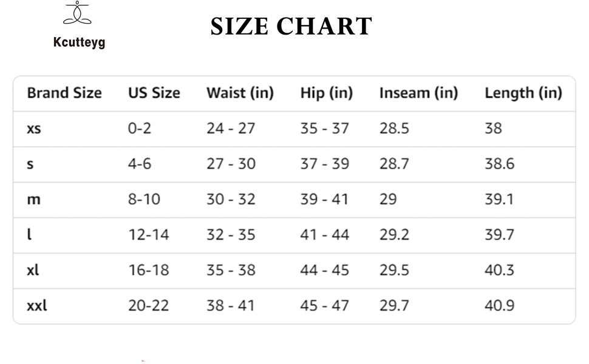This screenshot has width=589, height=364.
Task: Select the US size 20-22 cell
Action: 148,305
